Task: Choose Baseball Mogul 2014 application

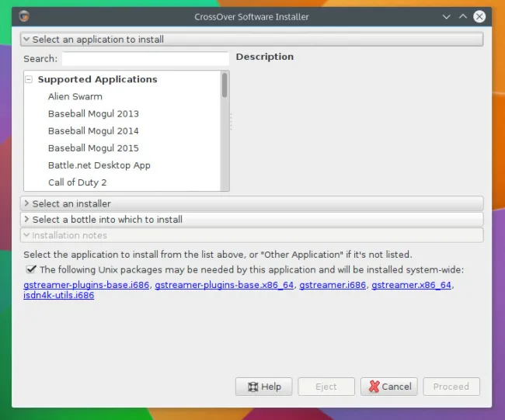Action: coord(93,131)
